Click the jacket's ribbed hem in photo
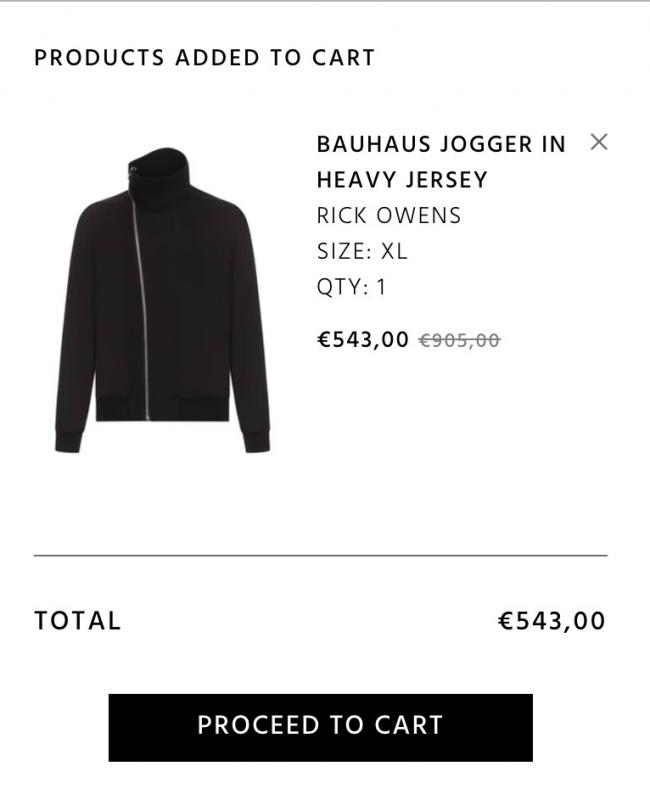Screen dimensions: 650x794 click(162, 409)
